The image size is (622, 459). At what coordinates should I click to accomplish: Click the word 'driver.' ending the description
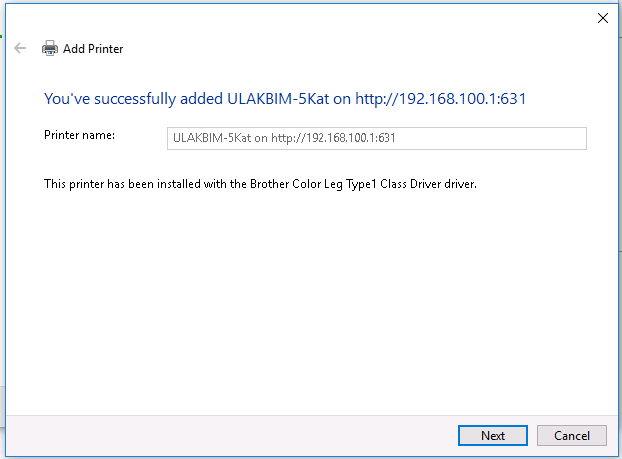tap(460, 184)
